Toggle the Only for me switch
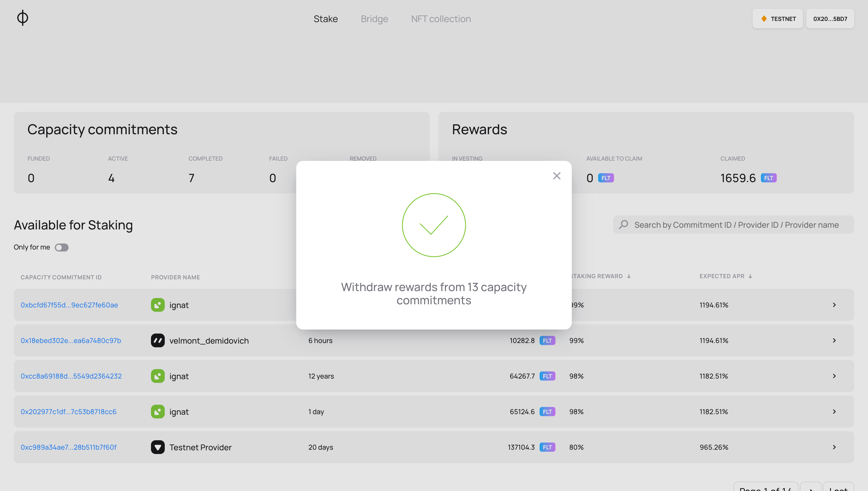Image resolution: width=868 pixels, height=491 pixels. pyautogui.click(x=61, y=247)
